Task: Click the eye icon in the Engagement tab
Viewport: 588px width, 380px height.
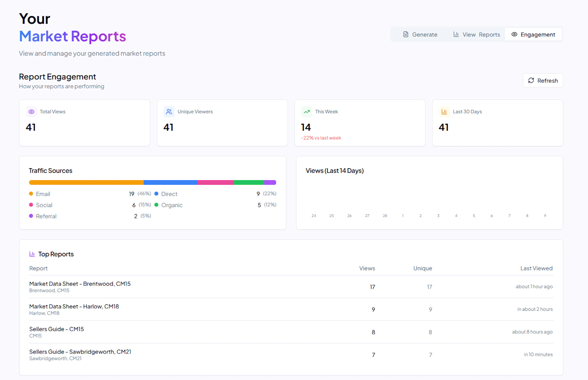Action: [x=514, y=34]
